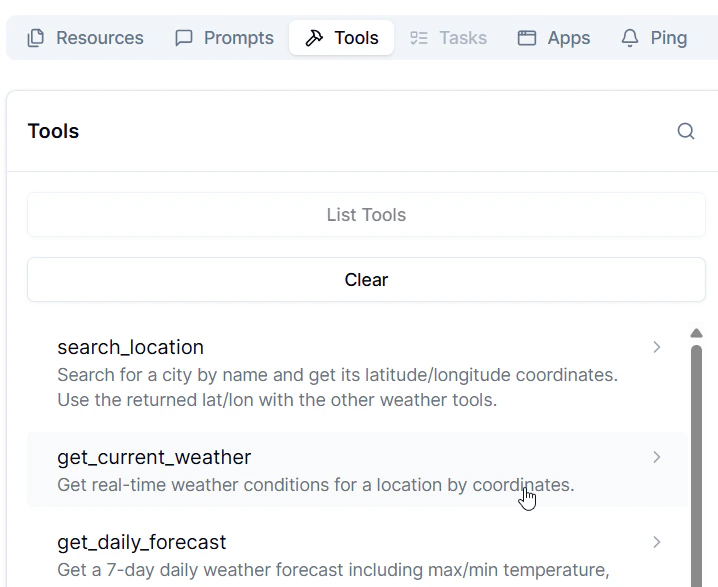This screenshot has height=587, width=718.
Task: Expand search_location chevron arrow
Action: pyautogui.click(x=657, y=347)
